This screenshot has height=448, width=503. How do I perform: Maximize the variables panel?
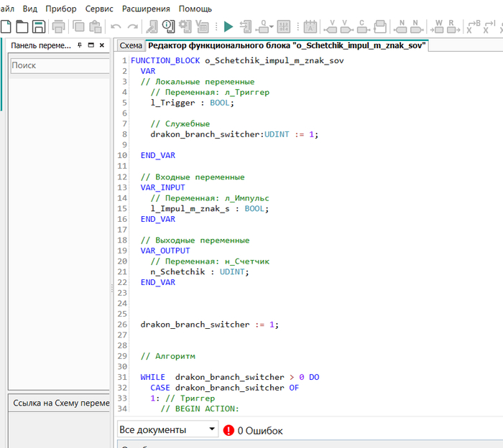click(91, 45)
